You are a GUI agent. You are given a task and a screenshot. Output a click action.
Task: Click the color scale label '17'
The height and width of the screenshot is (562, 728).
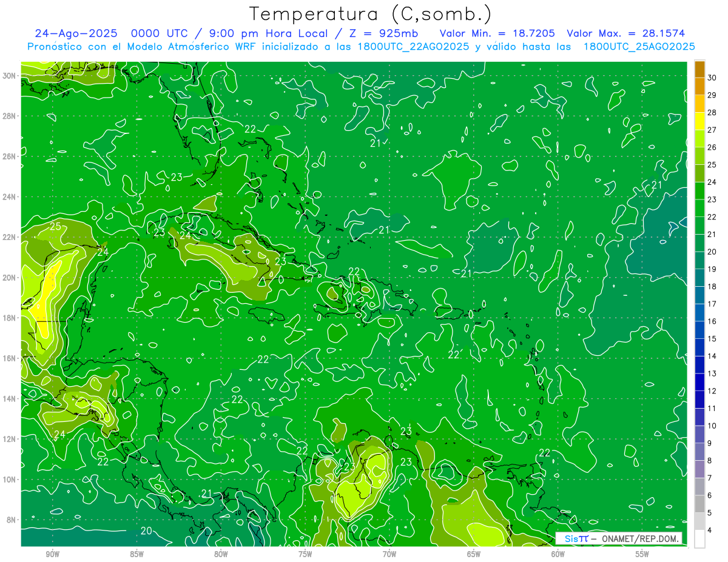coord(712,304)
